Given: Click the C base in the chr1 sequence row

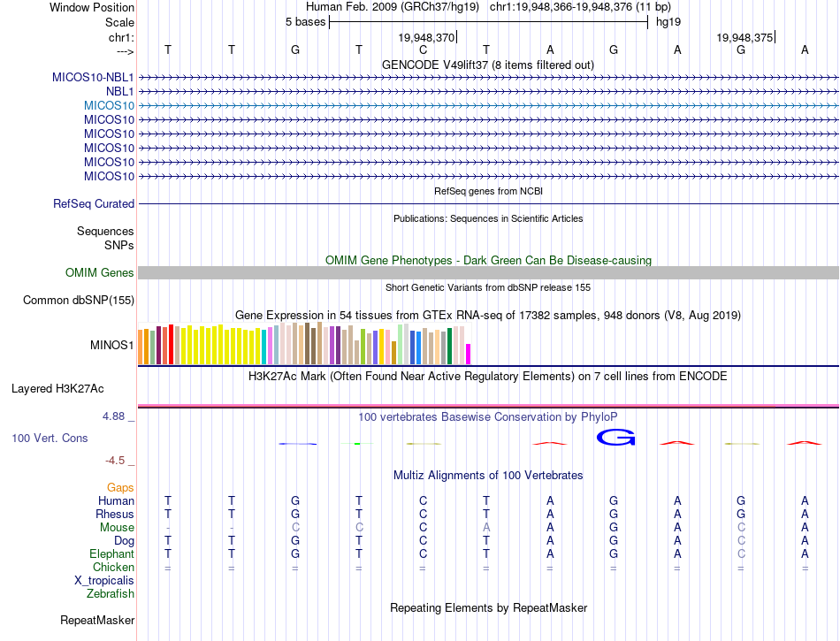Looking at the screenshot, I should pos(423,50).
